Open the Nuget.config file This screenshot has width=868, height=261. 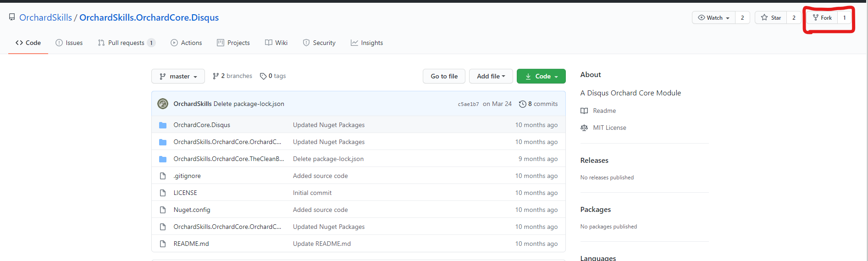click(x=192, y=210)
